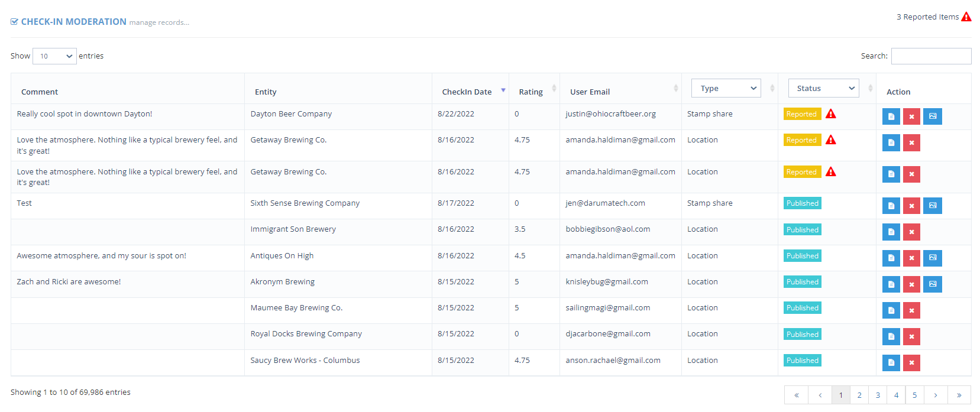Delete the Royal Docks Brewing Company check-in
The image size is (980, 412).
click(911, 336)
